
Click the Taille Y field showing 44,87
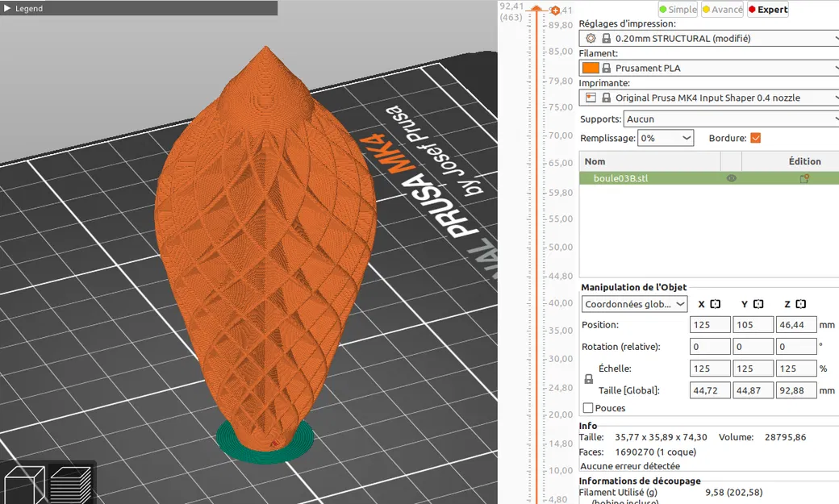[753, 390]
